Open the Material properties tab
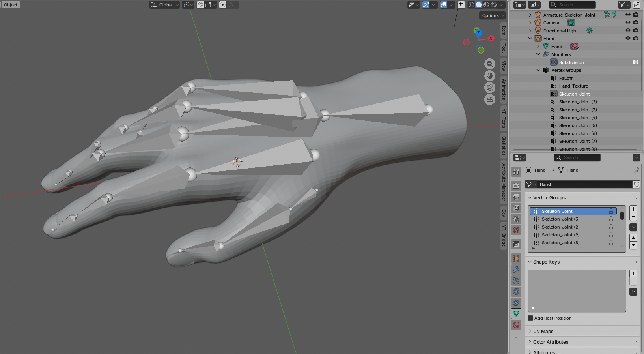 516,325
